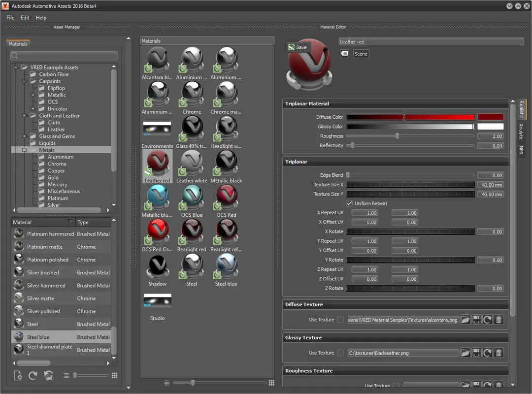
Task: Expand the Unicolor folder under Carpaints
Action: coord(33,109)
